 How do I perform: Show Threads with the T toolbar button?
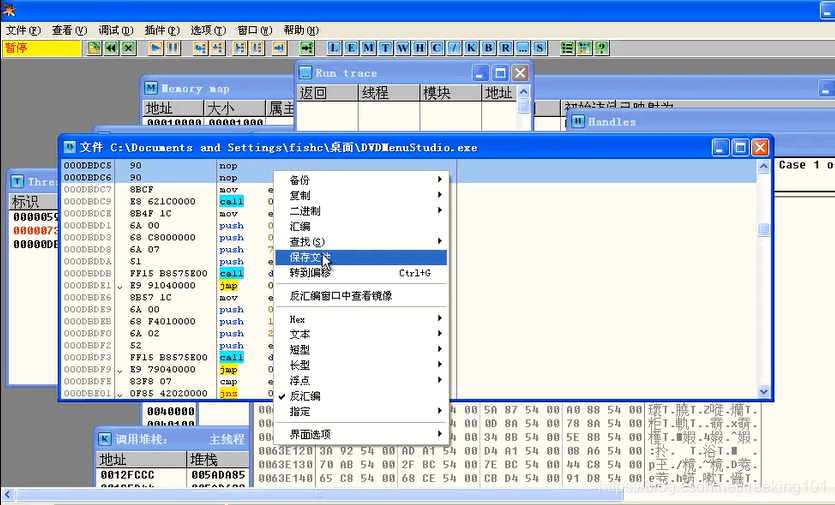coord(385,48)
